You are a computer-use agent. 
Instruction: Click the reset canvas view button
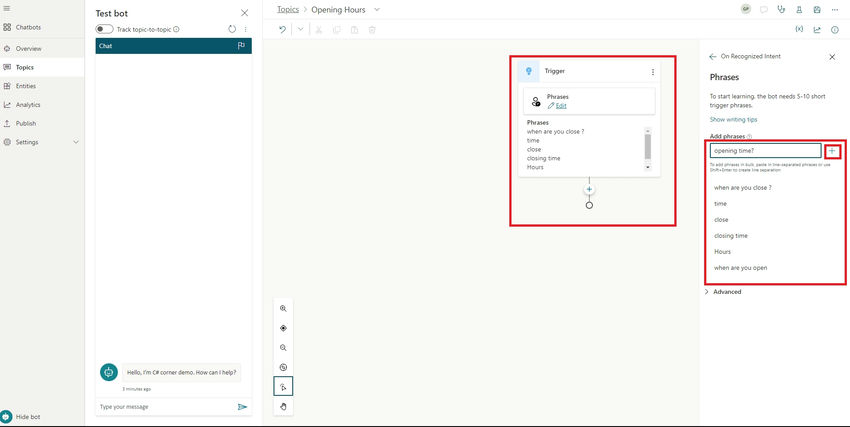283,367
